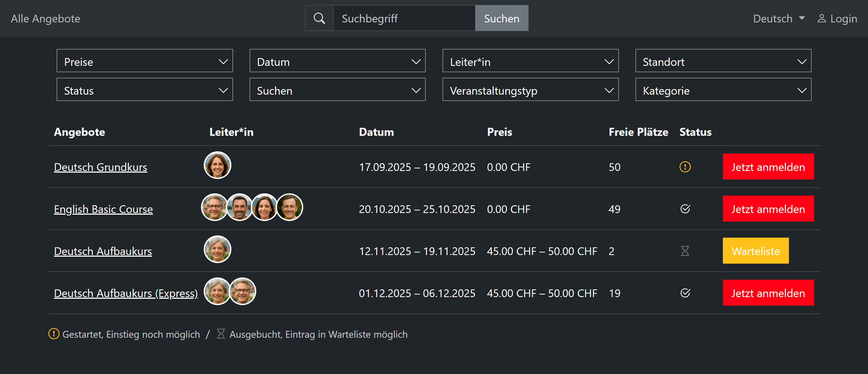
Task: Click the hourglass status icon for Deutsch Aufbaukurs
Action: [x=685, y=251]
